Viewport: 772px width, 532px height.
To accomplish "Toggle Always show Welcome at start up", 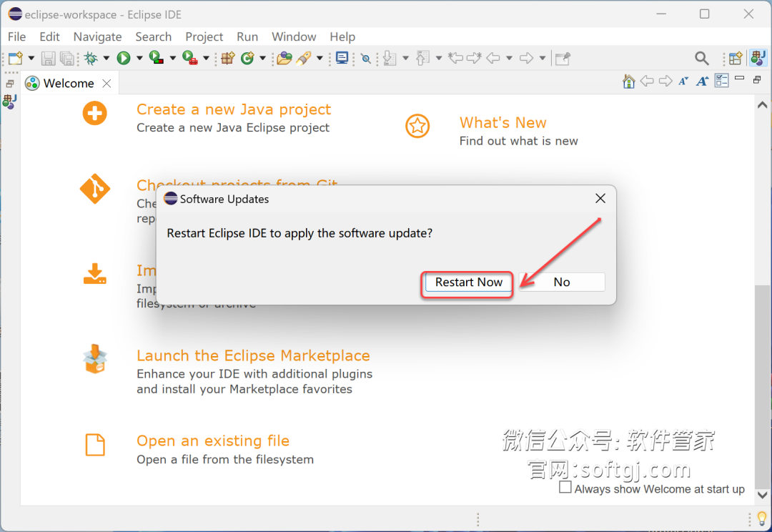I will point(565,488).
